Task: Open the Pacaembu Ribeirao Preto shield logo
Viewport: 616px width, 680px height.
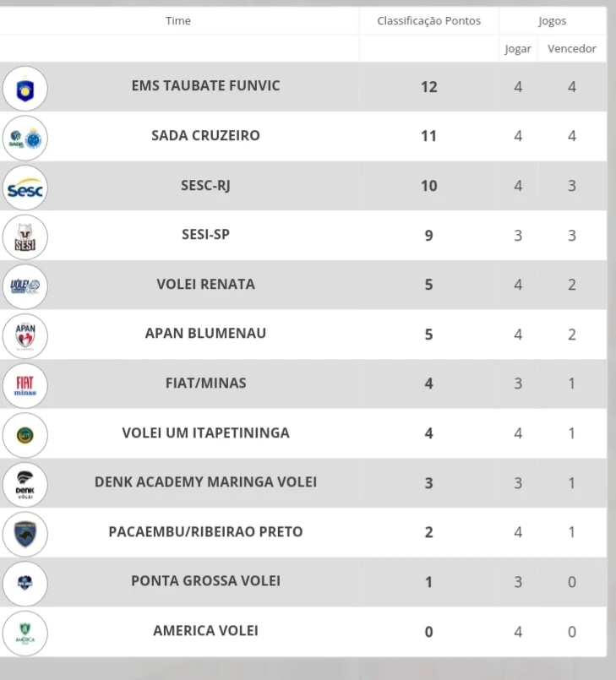Action: pyautogui.click(x=25, y=534)
